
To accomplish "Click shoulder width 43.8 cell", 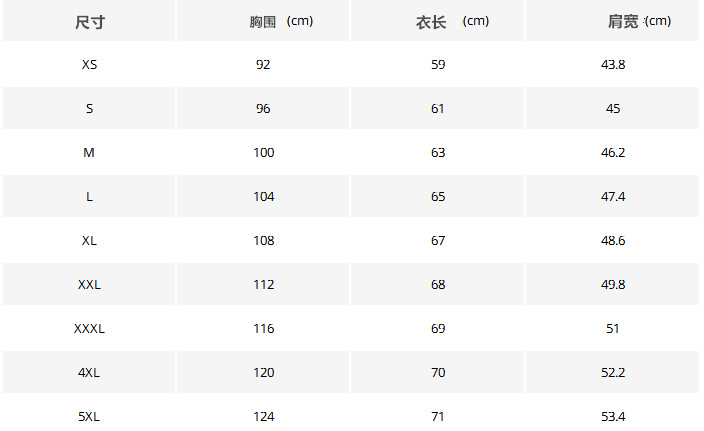I will click(x=613, y=64).
